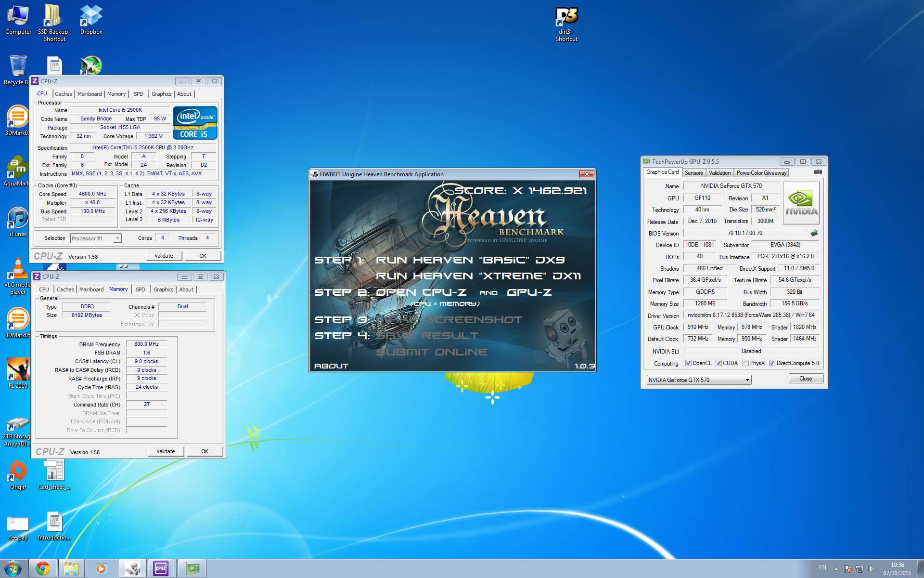Image resolution: width=924 pixels, height=578 pixels.
Task: Toggle the OpenCL checkbox in GPU-Z
Action: [688, 363]
